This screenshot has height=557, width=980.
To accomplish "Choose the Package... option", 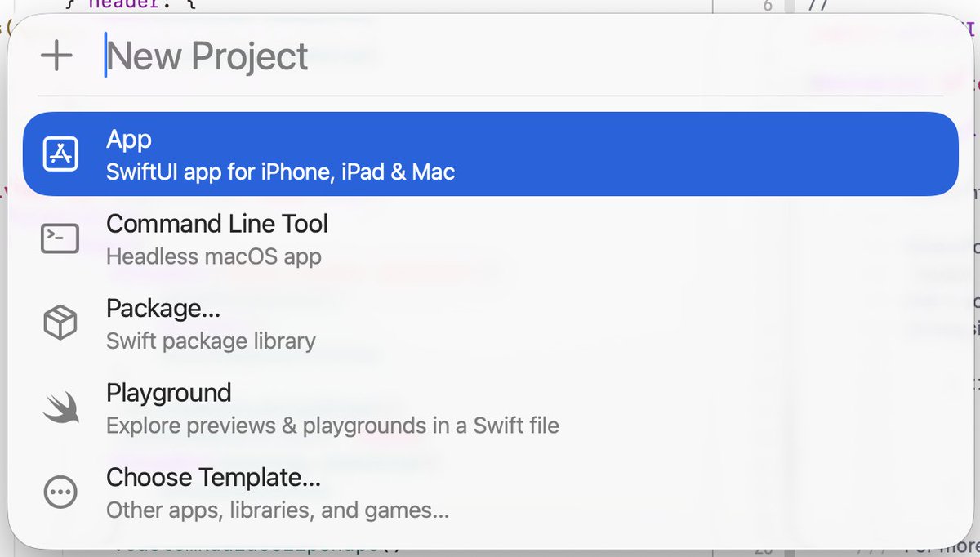I will coord(490,323).
